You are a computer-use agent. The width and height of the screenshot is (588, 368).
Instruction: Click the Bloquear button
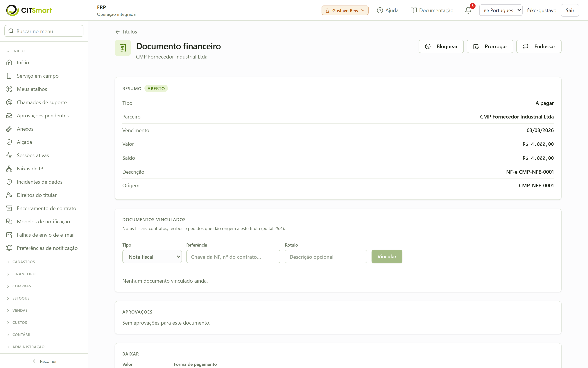pyautogui.click(x=441, y=46)
